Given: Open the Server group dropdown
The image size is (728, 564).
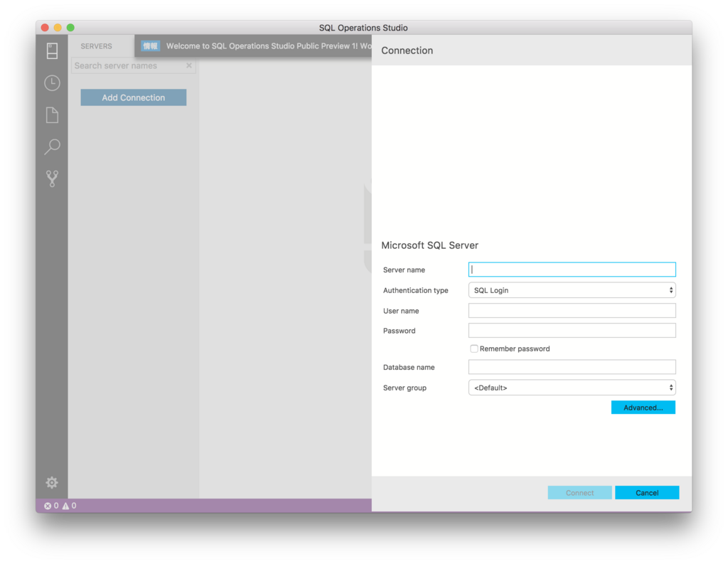Looking at the screenshot, I should pyautogui.click(x=572, y=388).
